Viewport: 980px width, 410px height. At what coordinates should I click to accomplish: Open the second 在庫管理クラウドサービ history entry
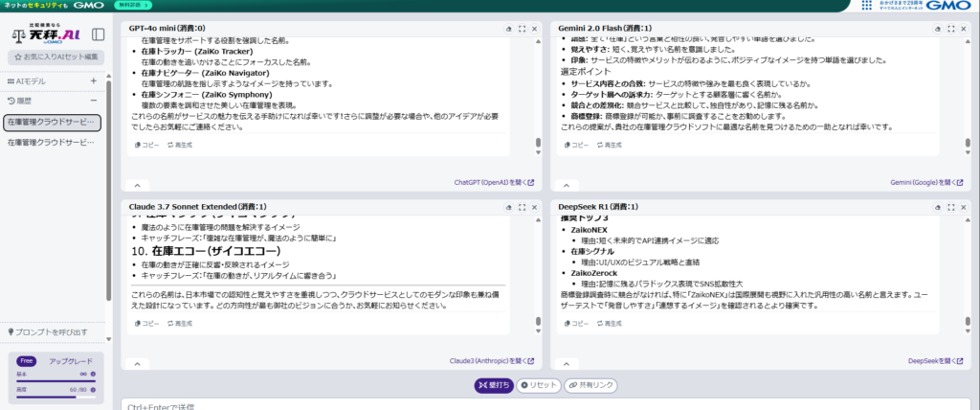pos(52,143)
